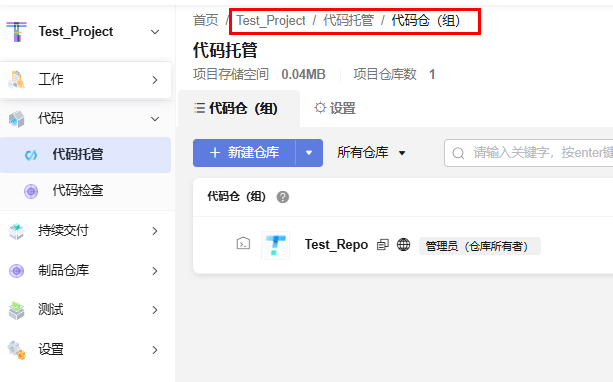The image size is (613, 382).
Task: Expand the 持续交付 sidebar section
Action: 155,231
